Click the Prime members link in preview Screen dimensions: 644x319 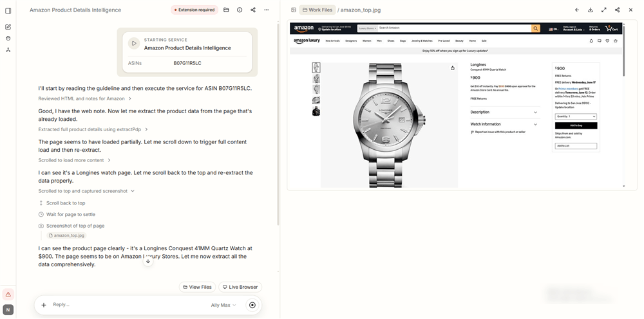click(569, 89)
